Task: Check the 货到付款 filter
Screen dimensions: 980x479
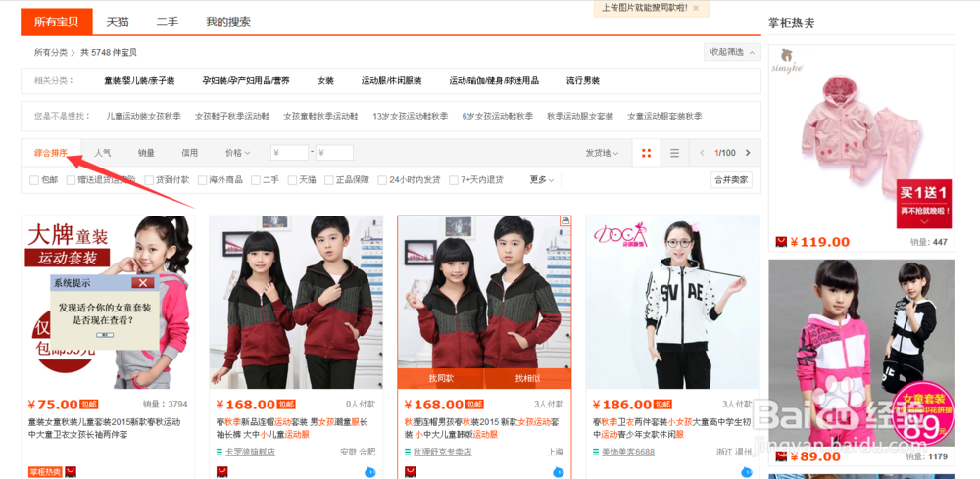Action: 149,180
